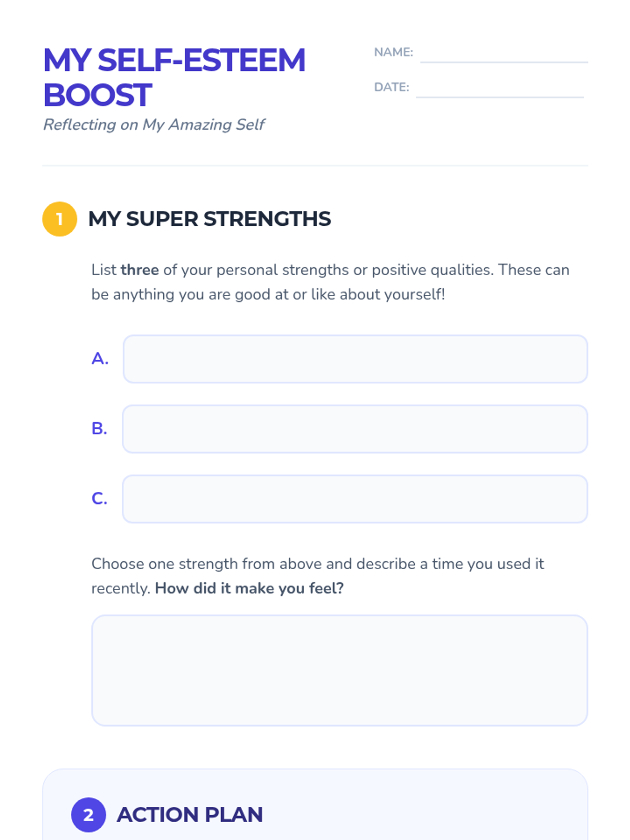The width and height of the screenshot is (630, 840).
Task: Click the "DATE:" label
Action: (391, 87)
